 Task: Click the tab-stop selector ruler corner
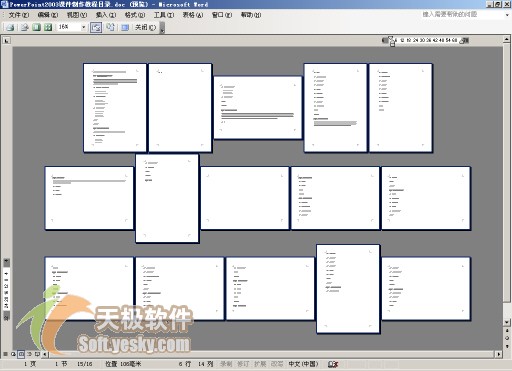click(7, 41)
